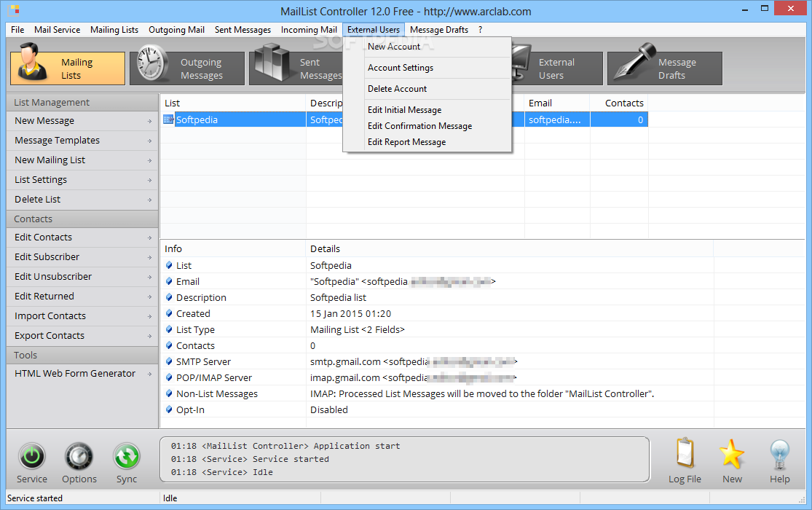Open the Incoming Mail menu
This screenshot has height=510, width=812.
coord(309,30)
